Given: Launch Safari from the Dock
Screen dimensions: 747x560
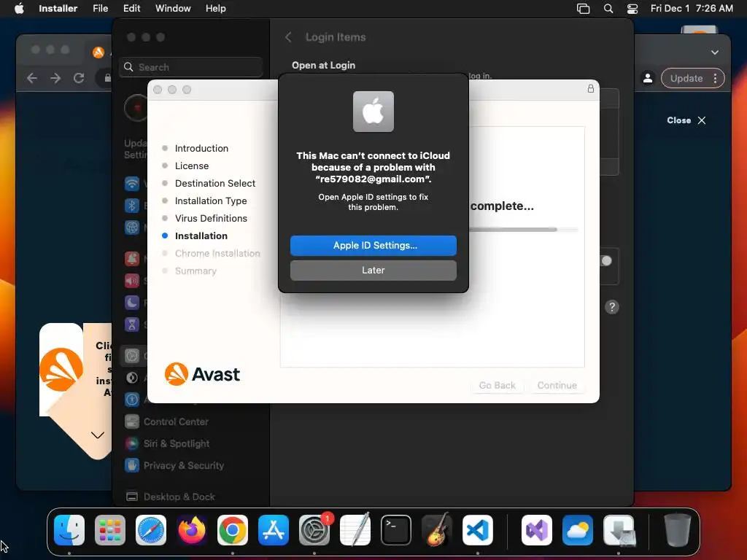Looking at the screenshot, I should coord(151,530).
